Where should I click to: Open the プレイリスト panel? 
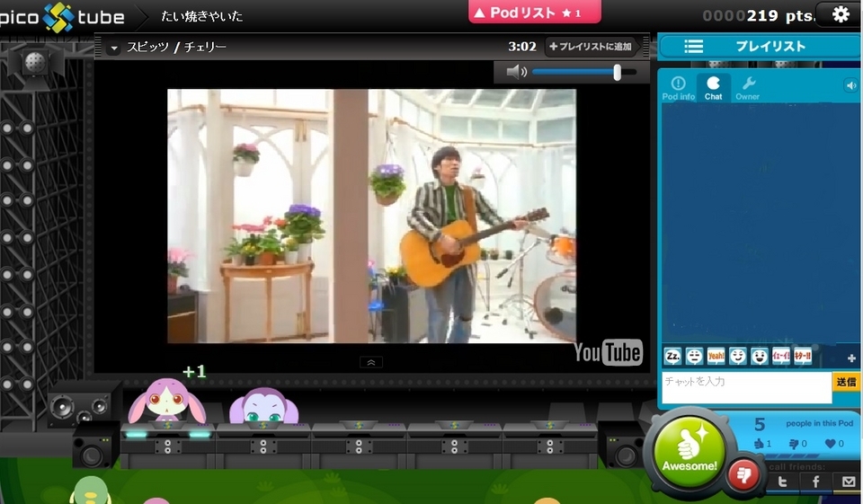click(760, 47)
